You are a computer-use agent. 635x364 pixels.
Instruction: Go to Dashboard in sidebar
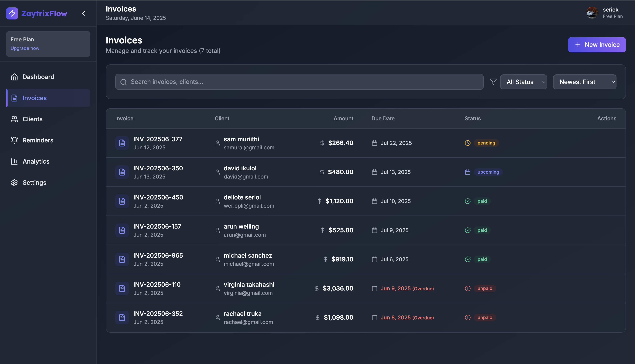38,77
